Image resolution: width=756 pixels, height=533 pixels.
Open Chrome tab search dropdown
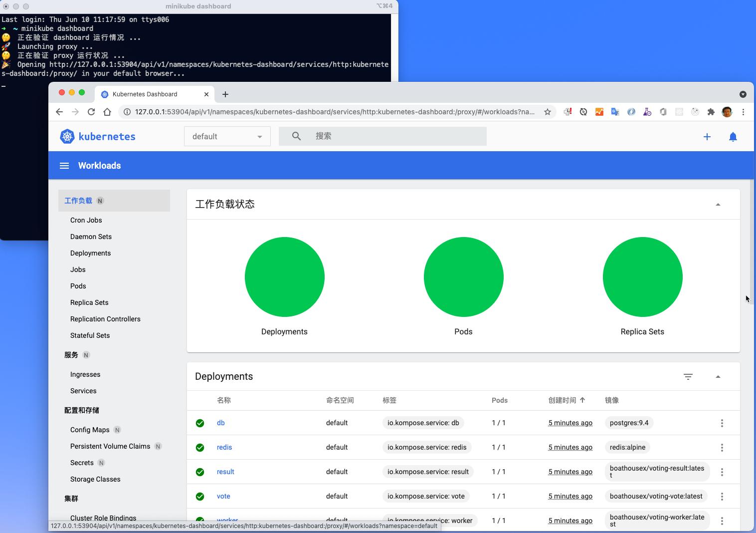(743, 94)
